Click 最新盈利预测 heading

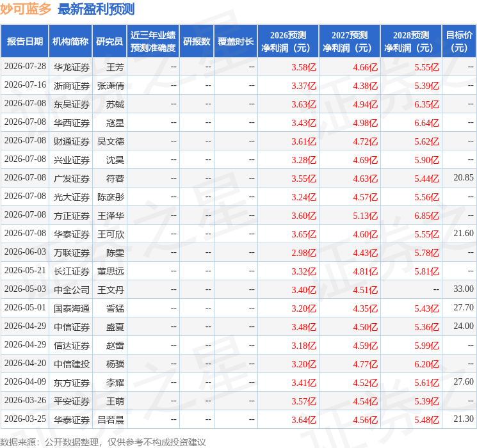tap(96, 9)
